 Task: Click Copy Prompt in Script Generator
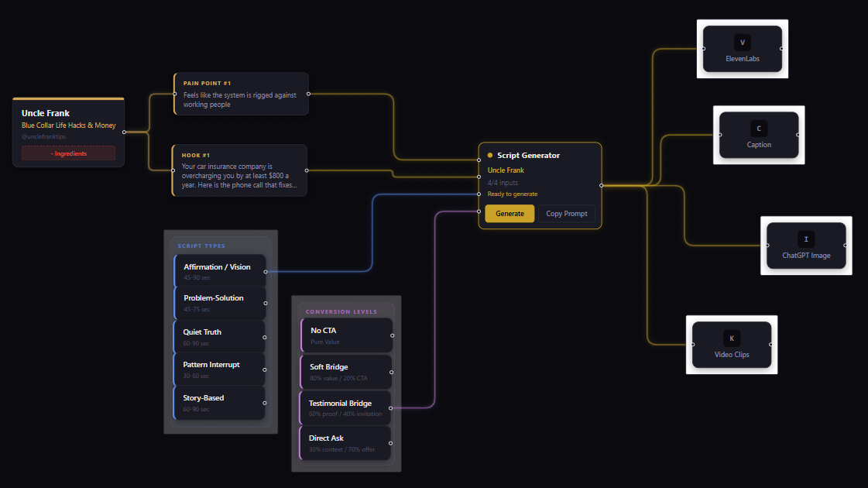pyautogui.click(x=566, y=213)
